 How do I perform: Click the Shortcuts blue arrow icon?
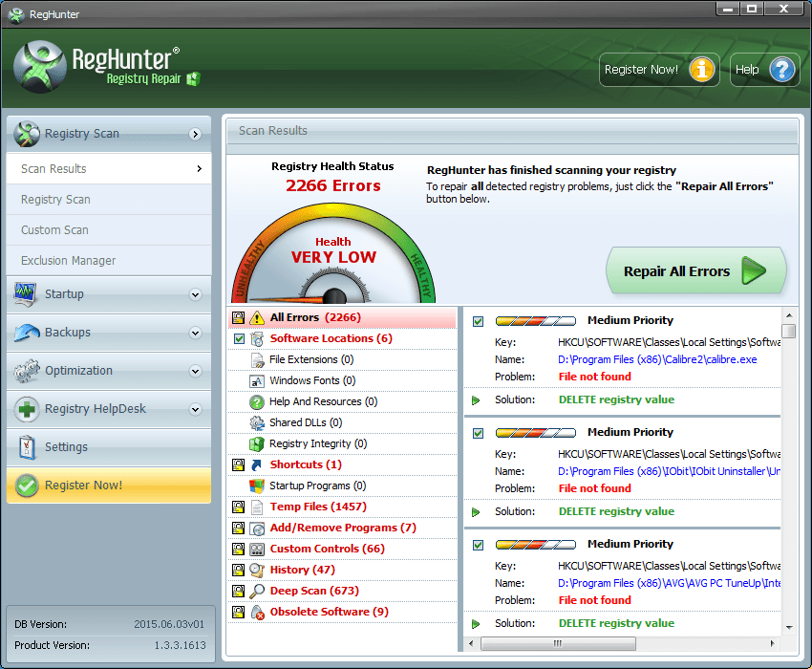(256, 464)
